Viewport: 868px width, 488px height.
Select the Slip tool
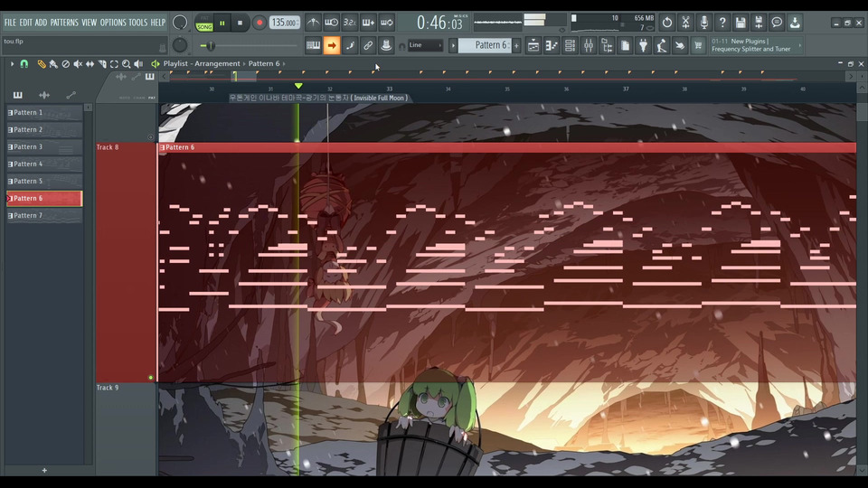click(x=90, y=64)
